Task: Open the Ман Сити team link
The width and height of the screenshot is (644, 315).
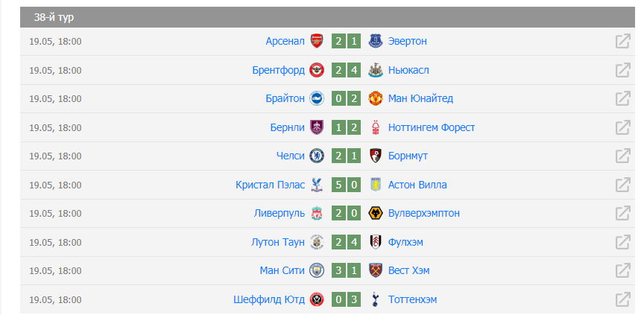Action: (x=282, y=271)
